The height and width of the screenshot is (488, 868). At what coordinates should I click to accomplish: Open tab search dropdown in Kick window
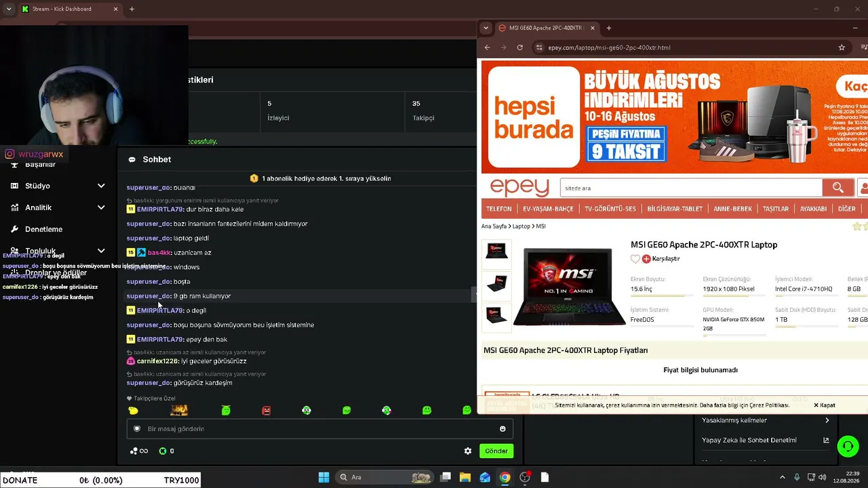coord(9,9)
